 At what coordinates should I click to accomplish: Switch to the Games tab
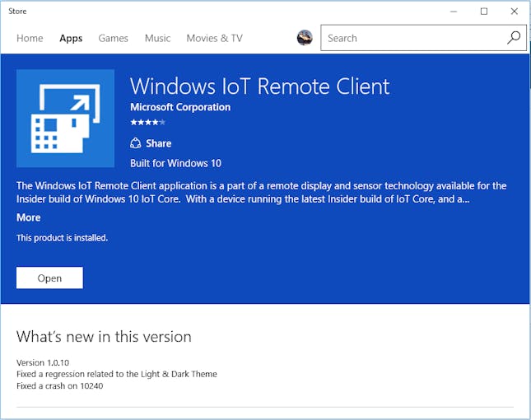tap(113, 38)
